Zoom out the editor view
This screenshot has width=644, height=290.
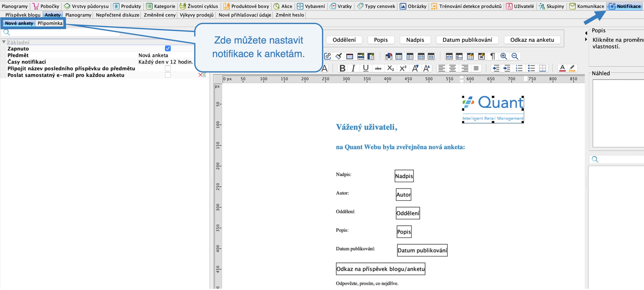[515, 56]
